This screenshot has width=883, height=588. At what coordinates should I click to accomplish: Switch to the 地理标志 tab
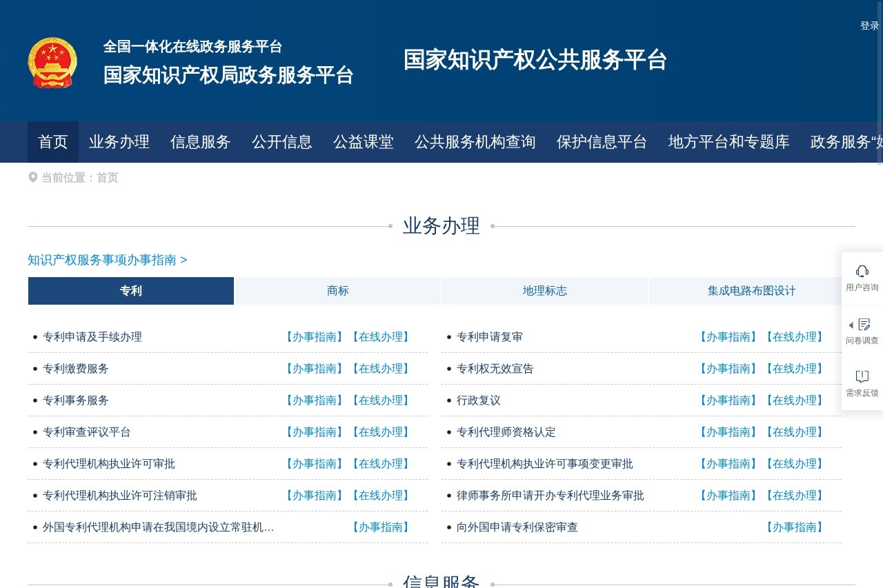[544, 291]
